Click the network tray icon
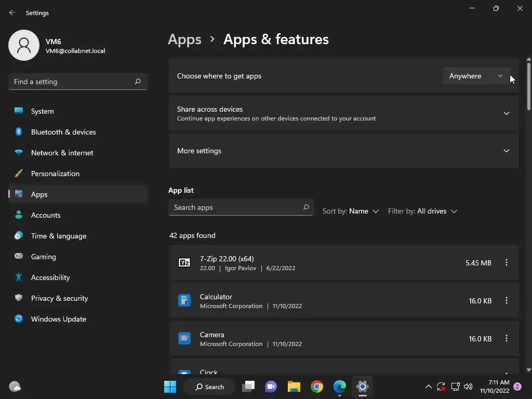The height and width of the screenshot is (399, 532). 455,387
